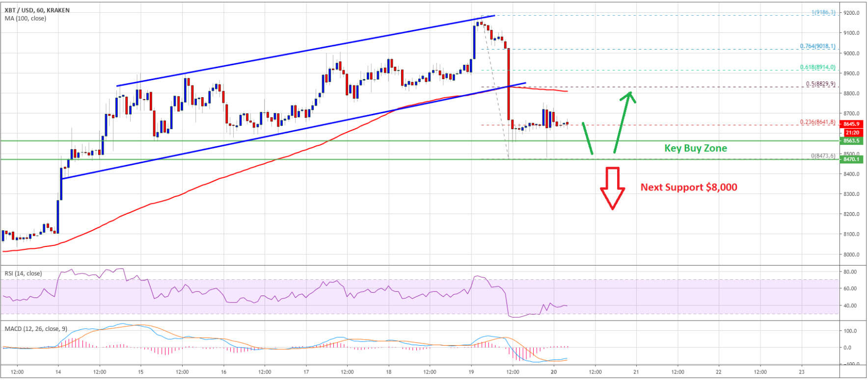This screenshot has width=868, height=380.
Task: Click date 19 on the time axis
Action: click(x=471, y=372)
